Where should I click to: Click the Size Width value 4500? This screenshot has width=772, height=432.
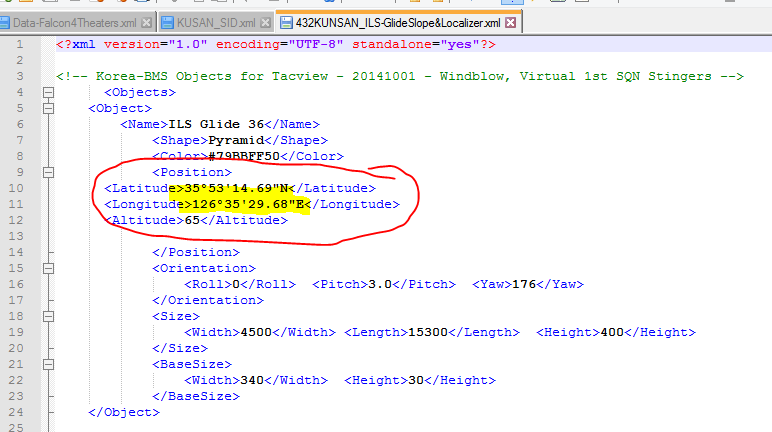pyautogui.click(x=256, y=332)
